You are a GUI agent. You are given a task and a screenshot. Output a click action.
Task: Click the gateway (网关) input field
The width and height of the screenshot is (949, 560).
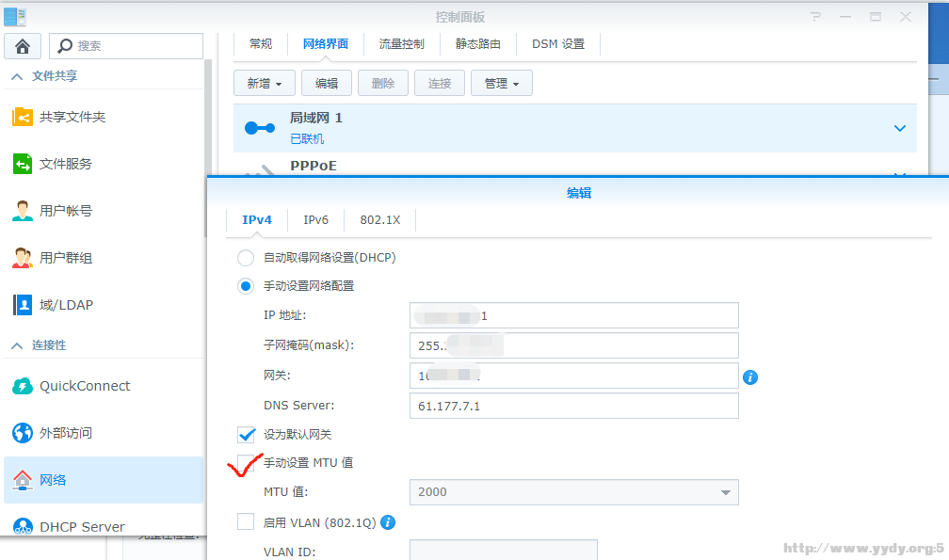(x=573, y=376)
